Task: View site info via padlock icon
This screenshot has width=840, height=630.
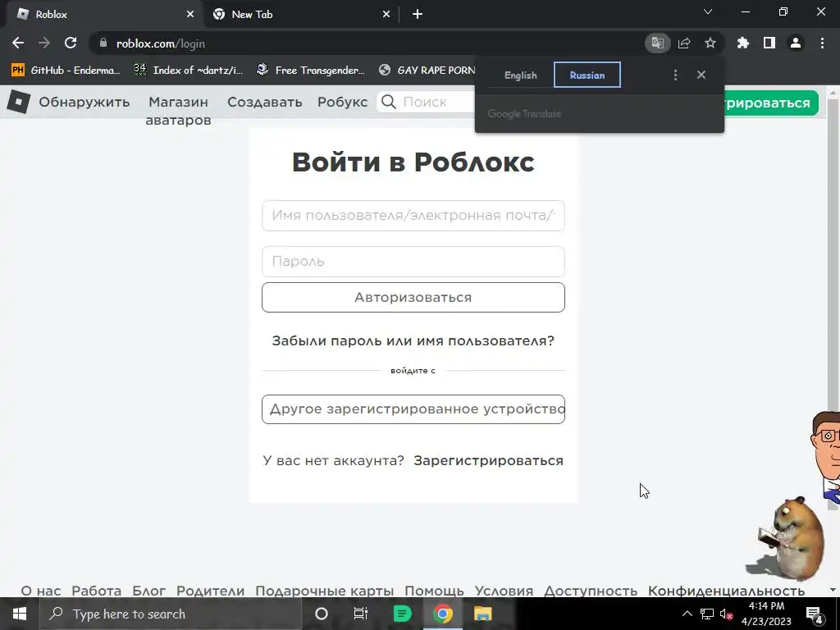Action: pyautogui.click(x=103, y=43)
